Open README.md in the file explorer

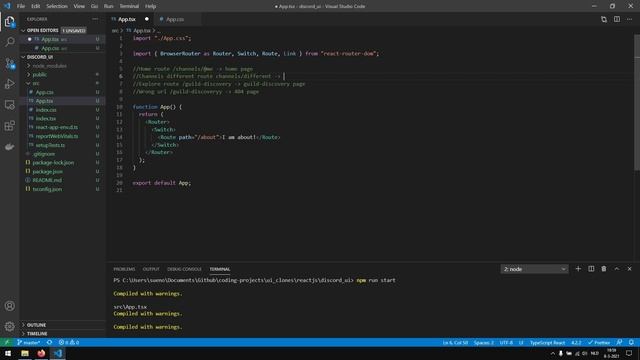coord(47,180)
